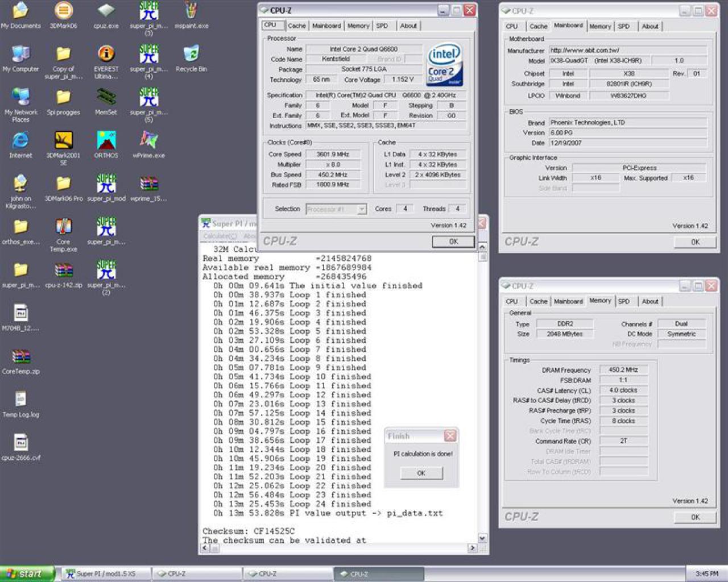Screen dimensions: 728x582
Task: Click the Checksum: CF14525C line
Action: (249, 531)
